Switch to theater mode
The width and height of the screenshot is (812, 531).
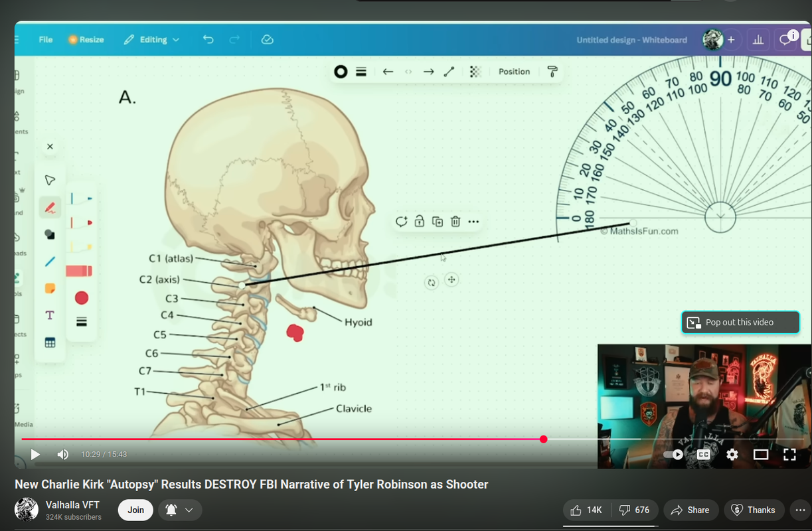(761, 455)
